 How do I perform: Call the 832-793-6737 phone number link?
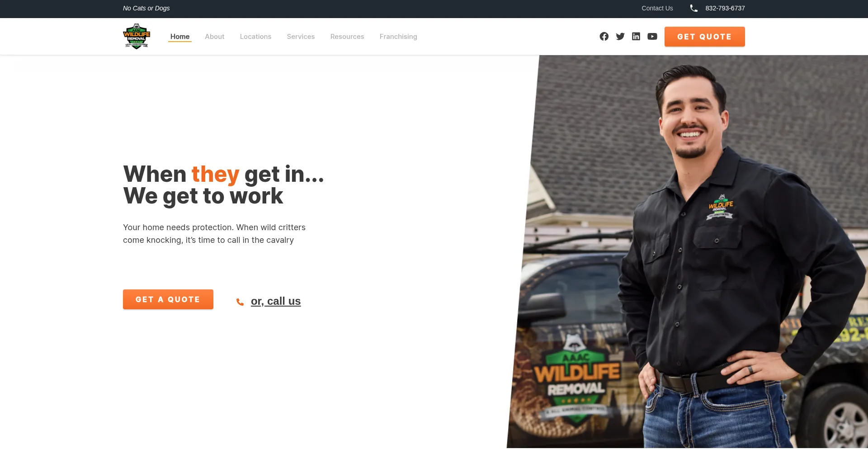pos(725,8)
